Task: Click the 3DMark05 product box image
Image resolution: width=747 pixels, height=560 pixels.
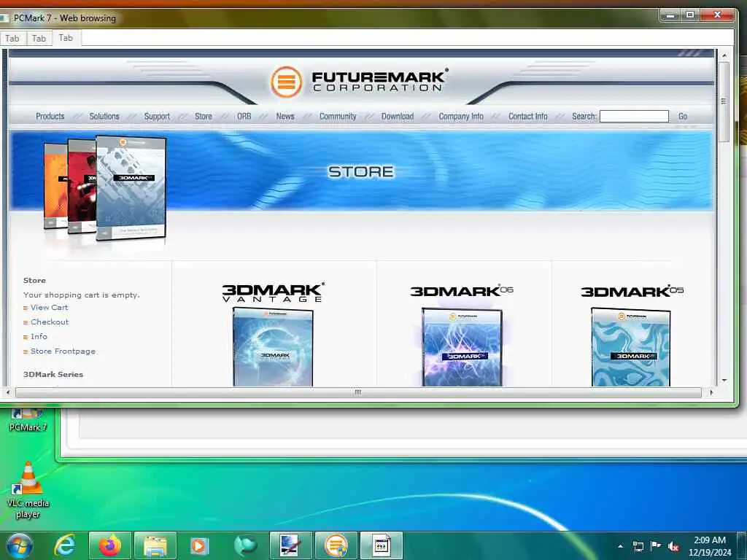Action: click(x=631, y=347)
